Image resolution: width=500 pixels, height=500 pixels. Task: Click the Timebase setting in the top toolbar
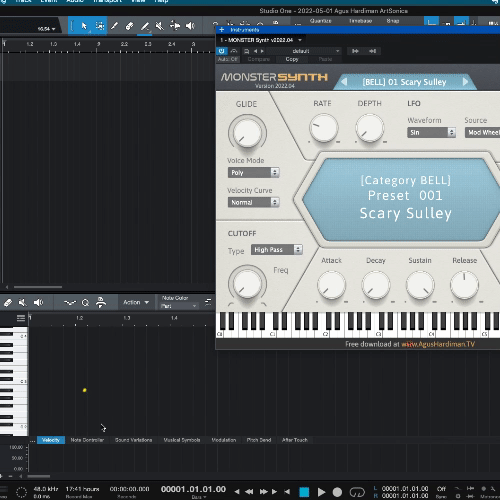[360, 21]
